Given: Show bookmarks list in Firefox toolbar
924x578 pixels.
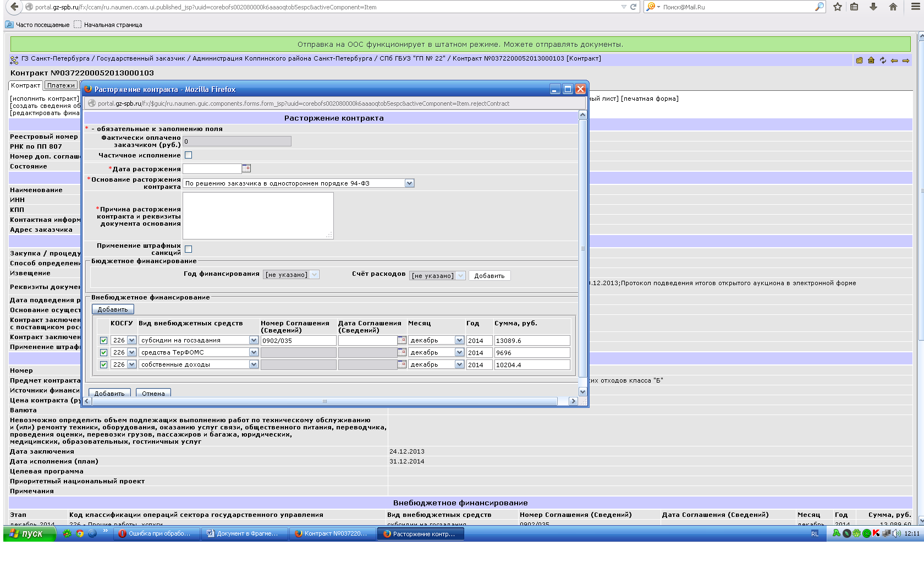Looking at the screenshot, I should (854, 7).
